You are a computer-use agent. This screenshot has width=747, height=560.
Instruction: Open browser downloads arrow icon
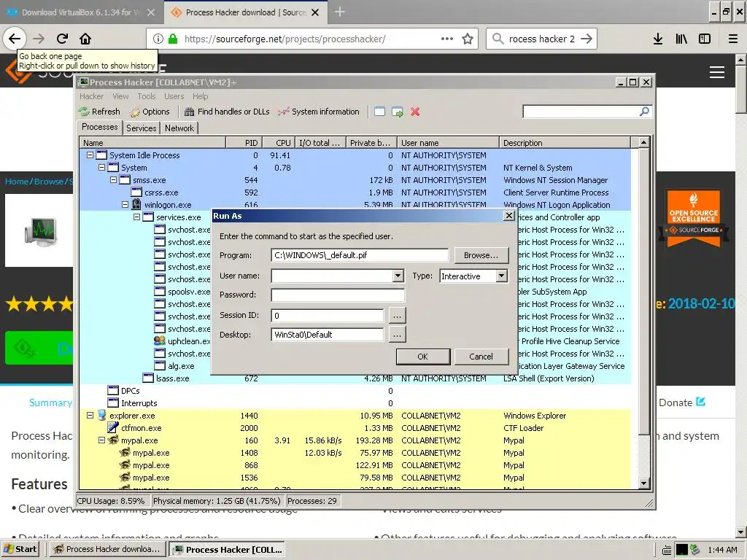[657, 39]
